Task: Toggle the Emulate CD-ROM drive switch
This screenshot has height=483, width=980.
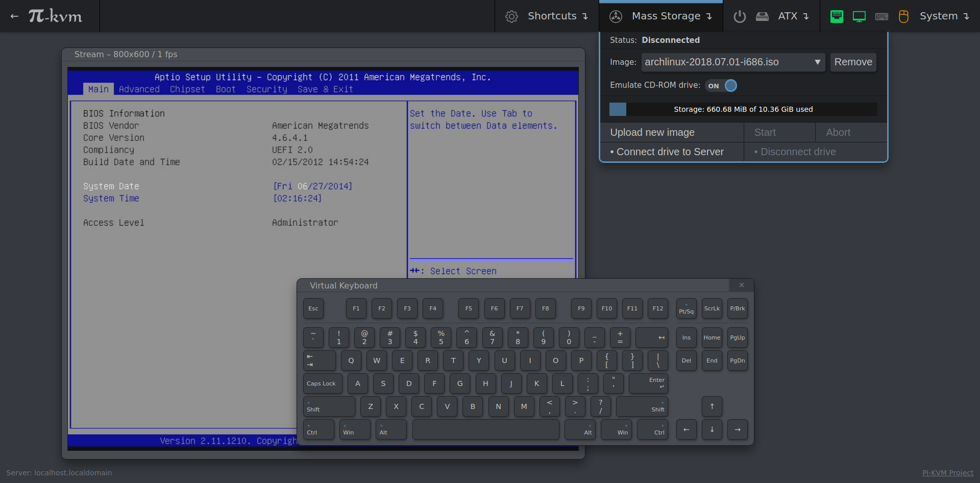Action: (721, 86)
